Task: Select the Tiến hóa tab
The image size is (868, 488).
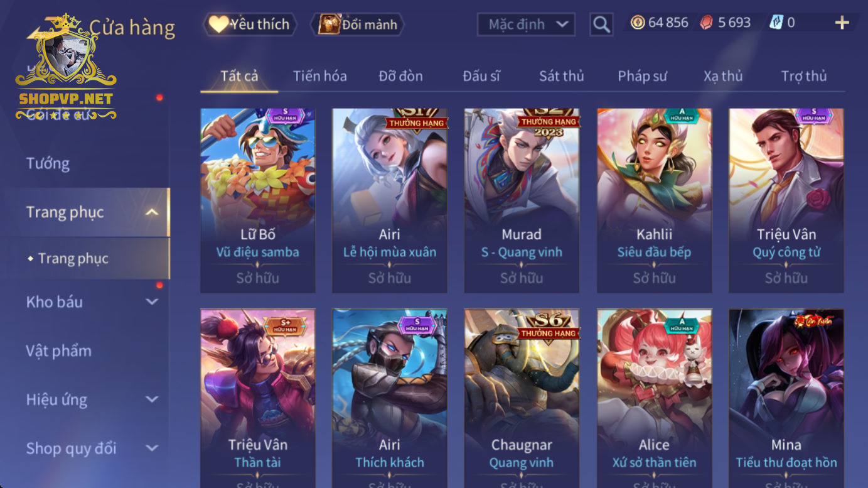Action: coord(319,76)
